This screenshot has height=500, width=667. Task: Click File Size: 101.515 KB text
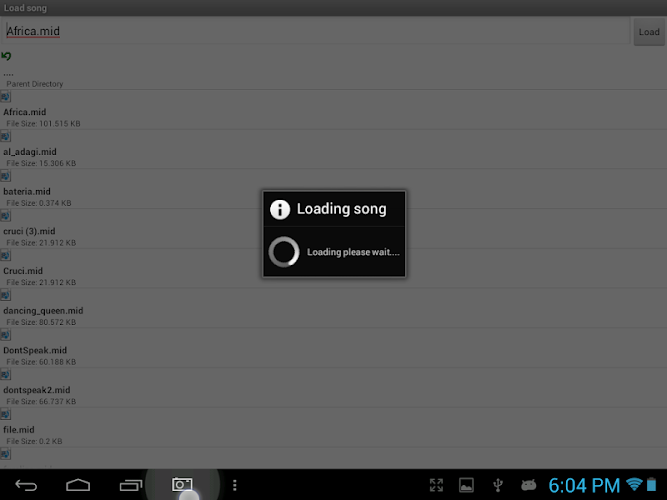[43, 124]
